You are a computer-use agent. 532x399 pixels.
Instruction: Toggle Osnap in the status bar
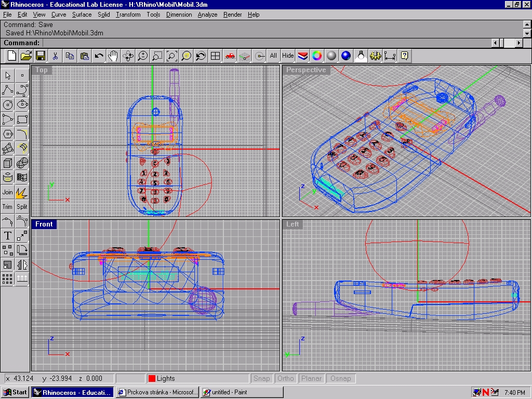coord(341,378)
